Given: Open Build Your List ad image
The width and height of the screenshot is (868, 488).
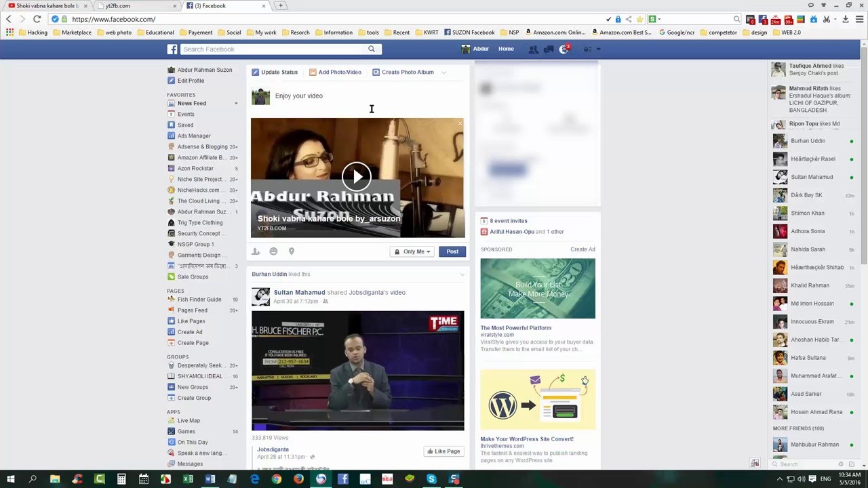Looking at the screenshot, I should (x=538, y=288).
